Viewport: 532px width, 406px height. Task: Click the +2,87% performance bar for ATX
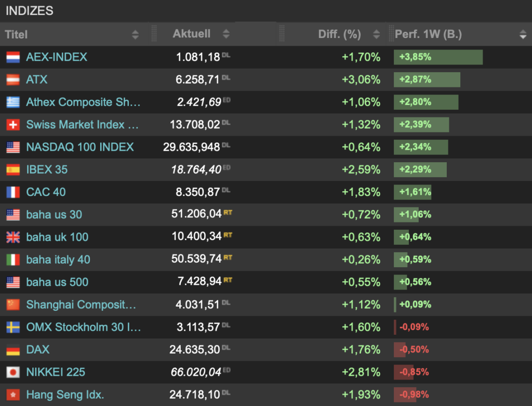427,80
